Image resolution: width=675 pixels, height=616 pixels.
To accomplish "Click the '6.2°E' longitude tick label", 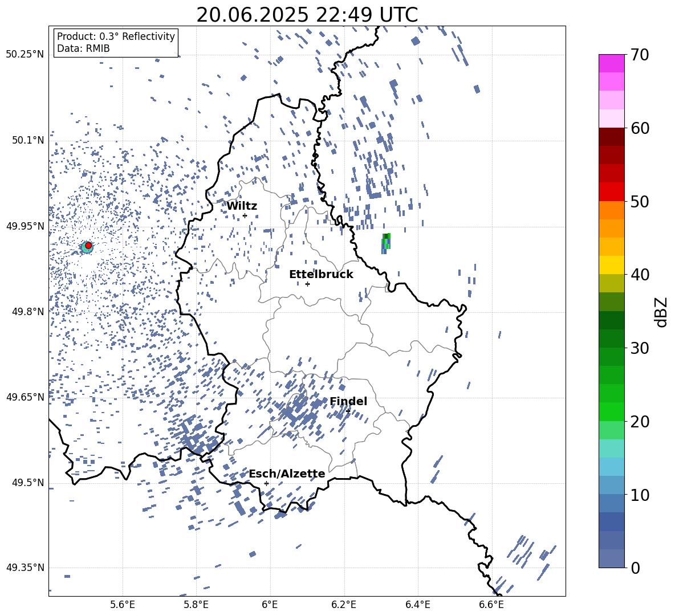I will coord(344,605).
